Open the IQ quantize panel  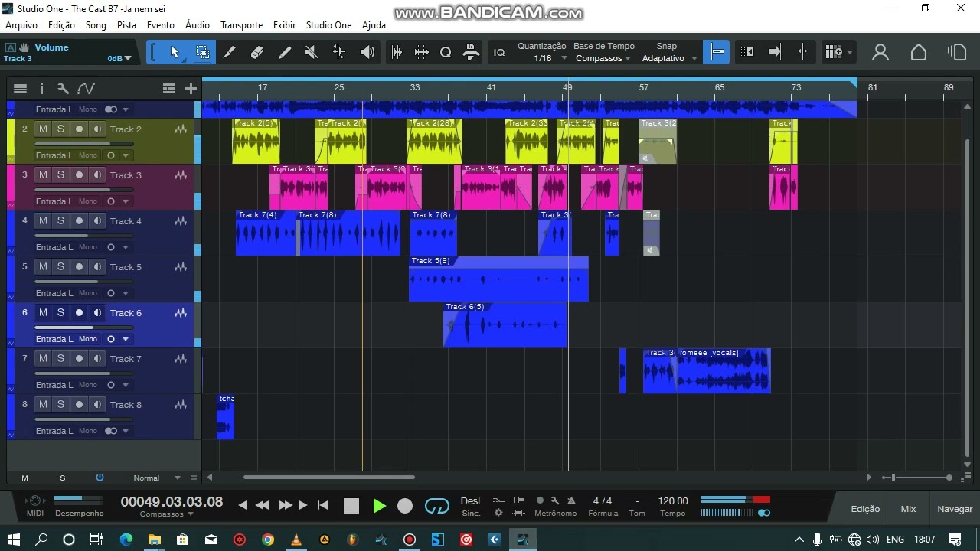pyautogui.click(x=499, y=52)
